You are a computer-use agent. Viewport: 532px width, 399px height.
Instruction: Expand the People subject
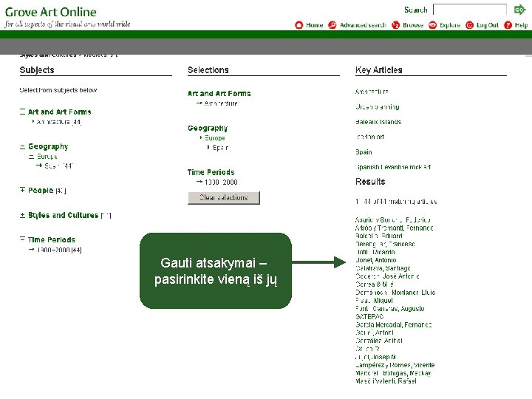pos(22,190)
